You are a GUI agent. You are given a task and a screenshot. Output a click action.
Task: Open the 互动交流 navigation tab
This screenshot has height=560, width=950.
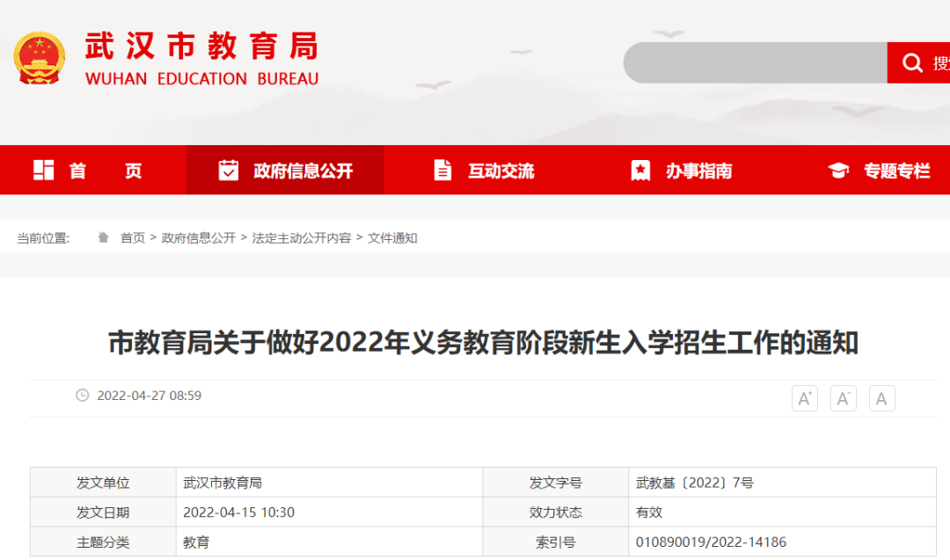click(484, 171)
